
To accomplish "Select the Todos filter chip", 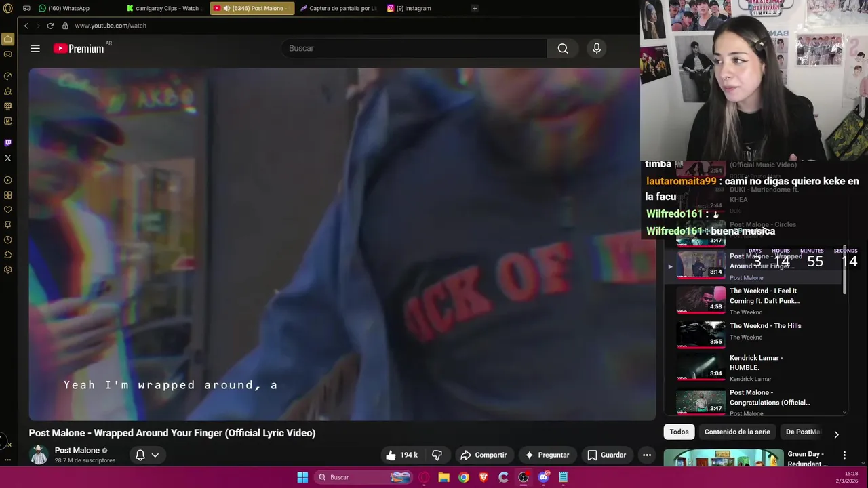I will pos(679,432).
